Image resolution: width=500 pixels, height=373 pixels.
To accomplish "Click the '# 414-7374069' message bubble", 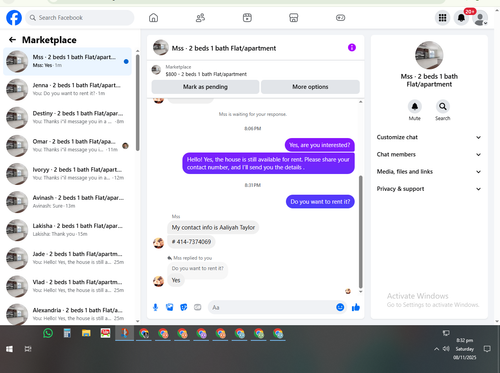I will click(191, 242).
